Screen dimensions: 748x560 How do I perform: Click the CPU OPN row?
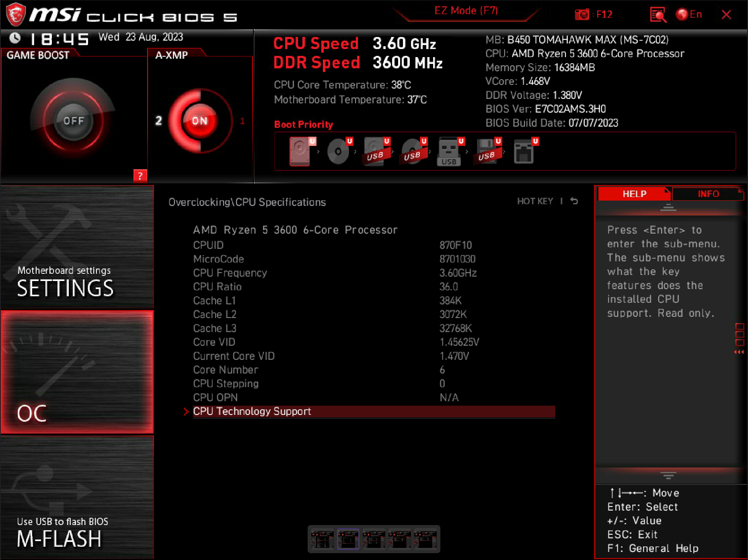tap(374, 398)
